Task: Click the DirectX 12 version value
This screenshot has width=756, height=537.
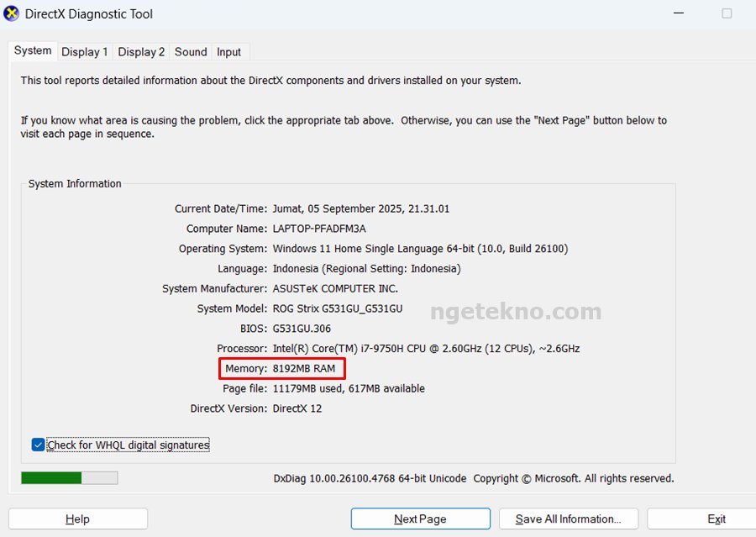Action: (297, 408)
